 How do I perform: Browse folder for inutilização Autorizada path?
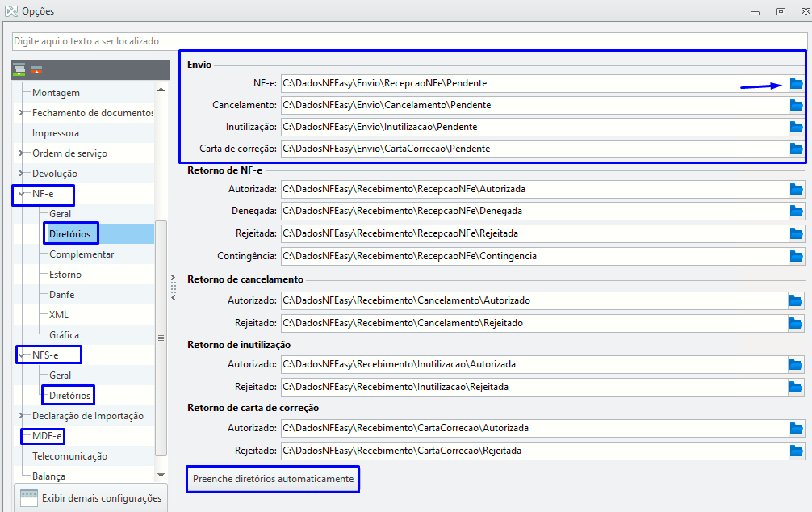795,364
